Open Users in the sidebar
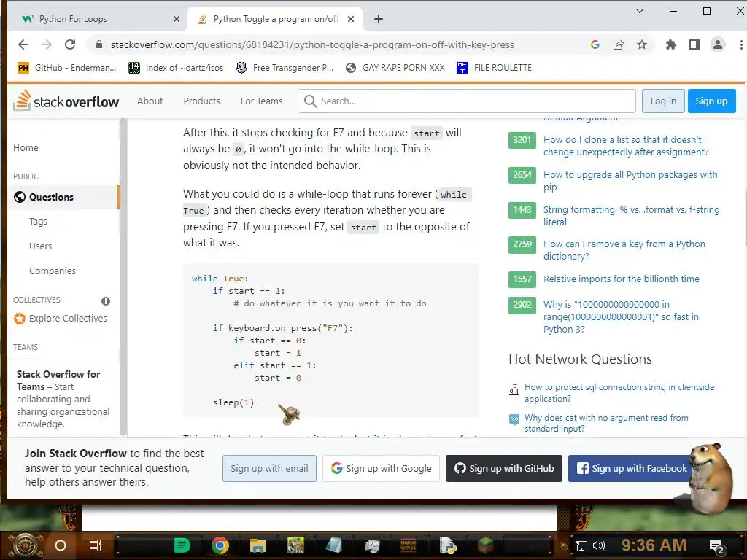This screenshot has height=560, width=747. 41,246
